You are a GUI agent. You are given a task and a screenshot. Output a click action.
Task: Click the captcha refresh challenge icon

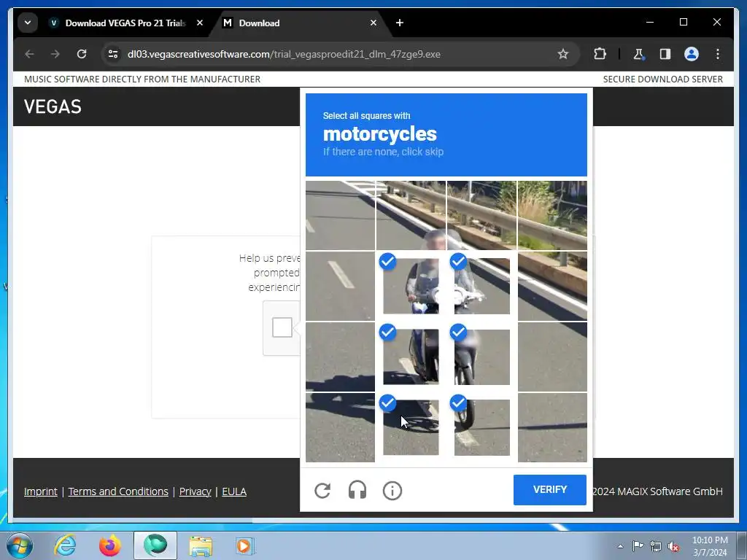(322, 491)
